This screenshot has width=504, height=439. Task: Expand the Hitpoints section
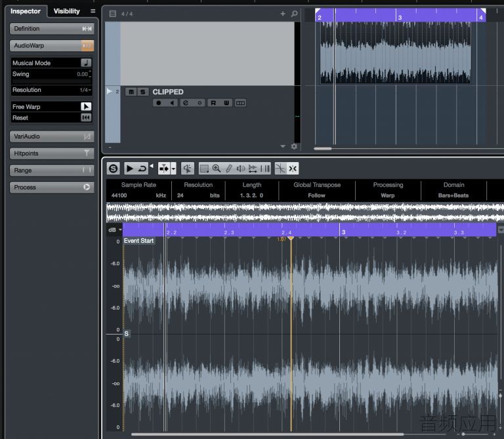pos(52,154)
